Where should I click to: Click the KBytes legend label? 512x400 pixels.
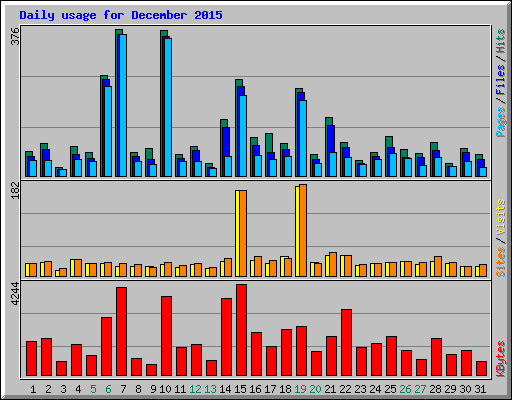pyautogui.click(x=500, y=359)
